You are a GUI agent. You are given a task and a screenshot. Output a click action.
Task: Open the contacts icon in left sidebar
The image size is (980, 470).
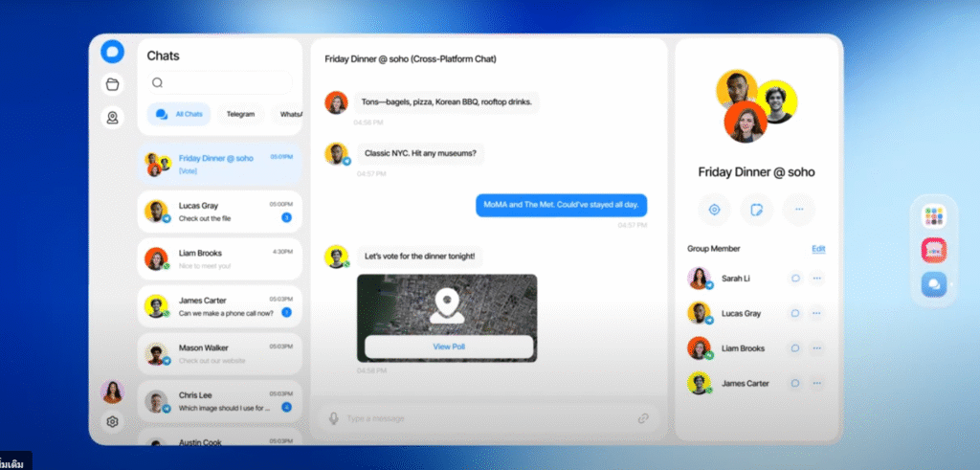tap(113, 118)
